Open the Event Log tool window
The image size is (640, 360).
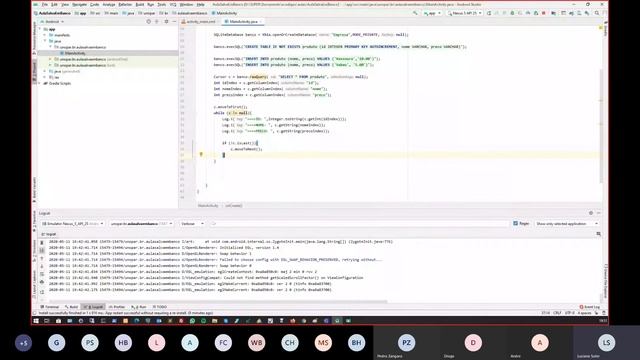[x=590, y=307]
